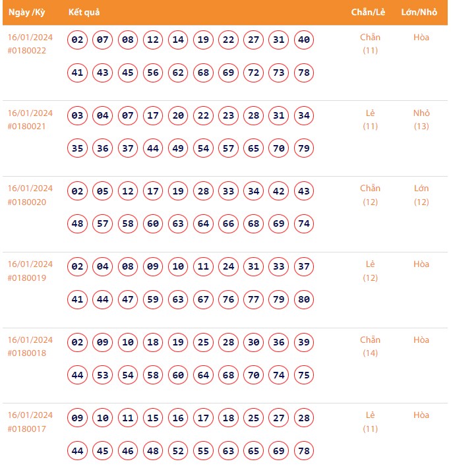The image size is (451, 476).
Task: Select the Lớn/Nhỏ column header
Action: pyautogui.click(x=419, y=13)
